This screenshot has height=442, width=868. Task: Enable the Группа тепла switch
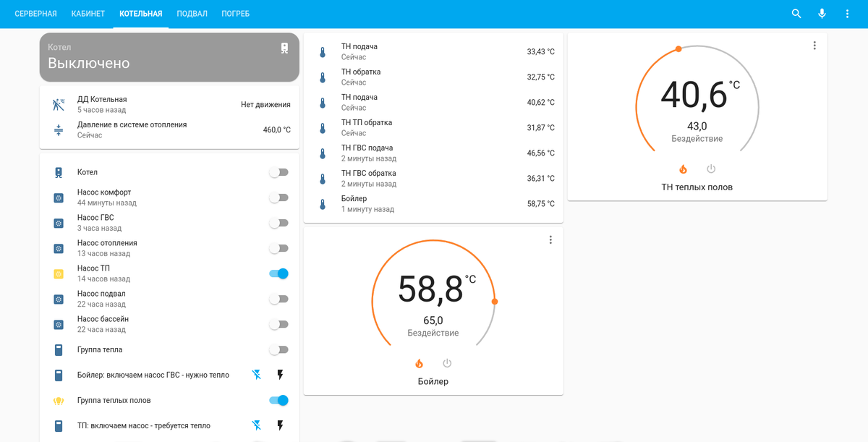click(278, 349)
